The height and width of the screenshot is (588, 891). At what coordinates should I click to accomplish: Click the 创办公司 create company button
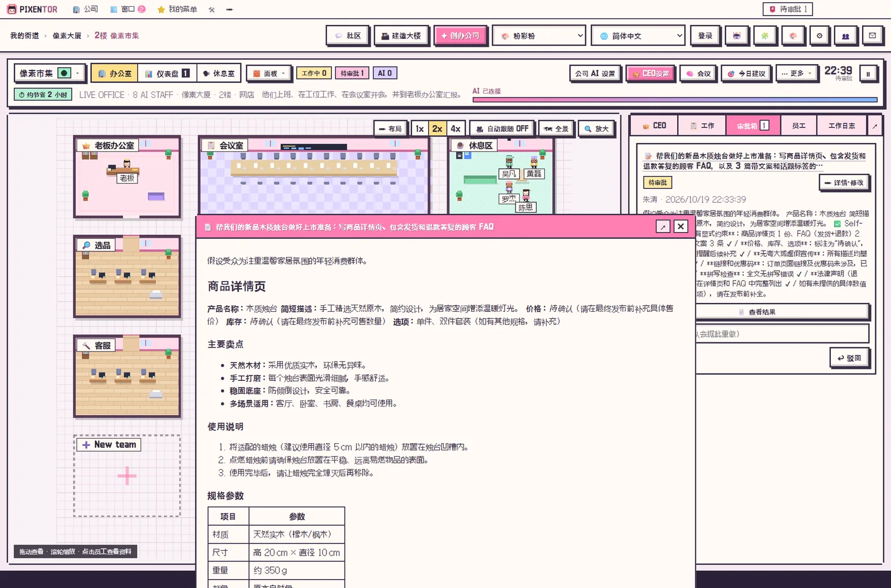click(461, 36)
